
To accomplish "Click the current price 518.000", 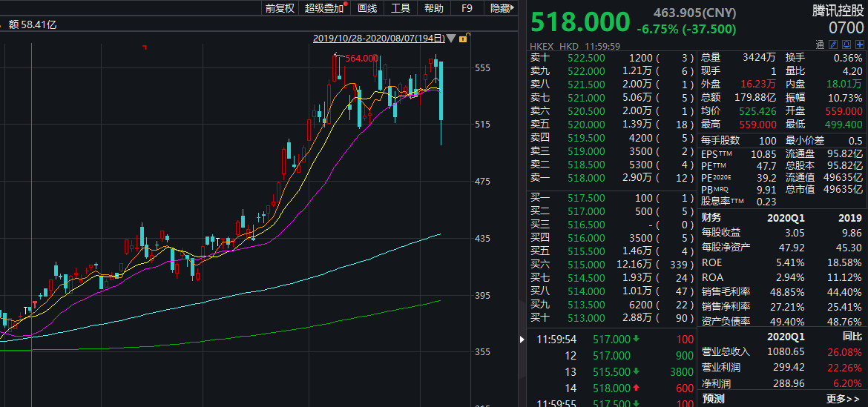I will pyautogui.click(x=580, y=22).
